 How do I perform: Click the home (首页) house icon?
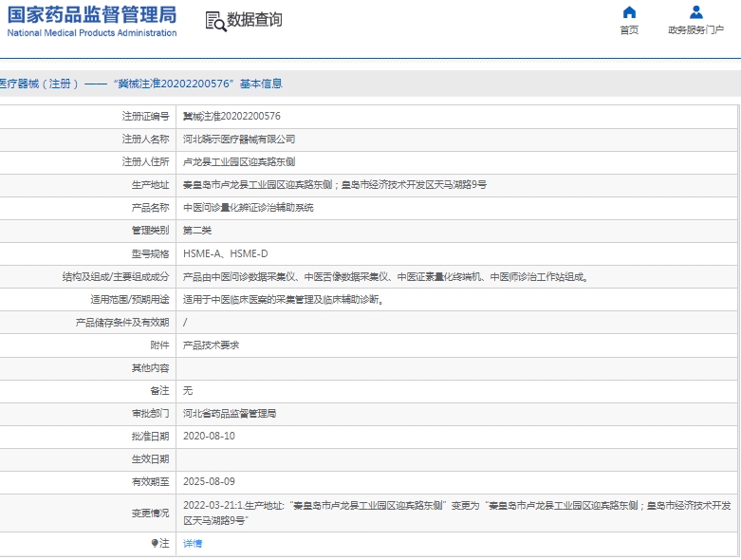point(629,12)
